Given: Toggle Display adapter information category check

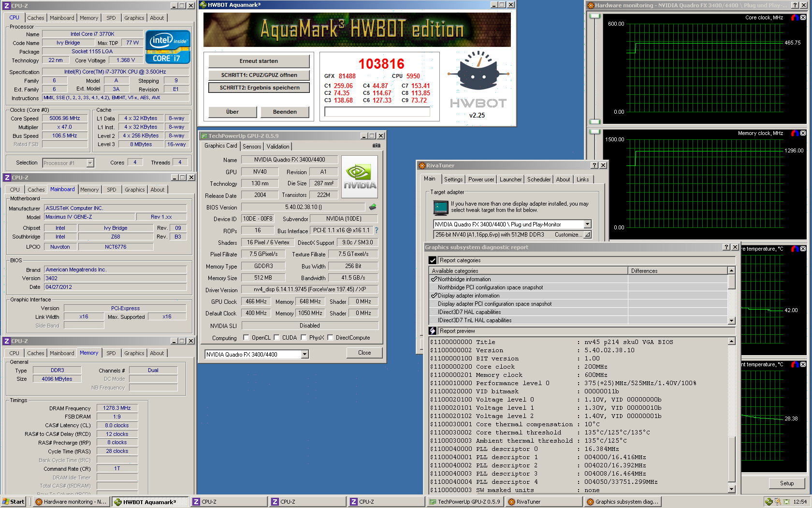Looking at the screenshot, I should (434, 296).
